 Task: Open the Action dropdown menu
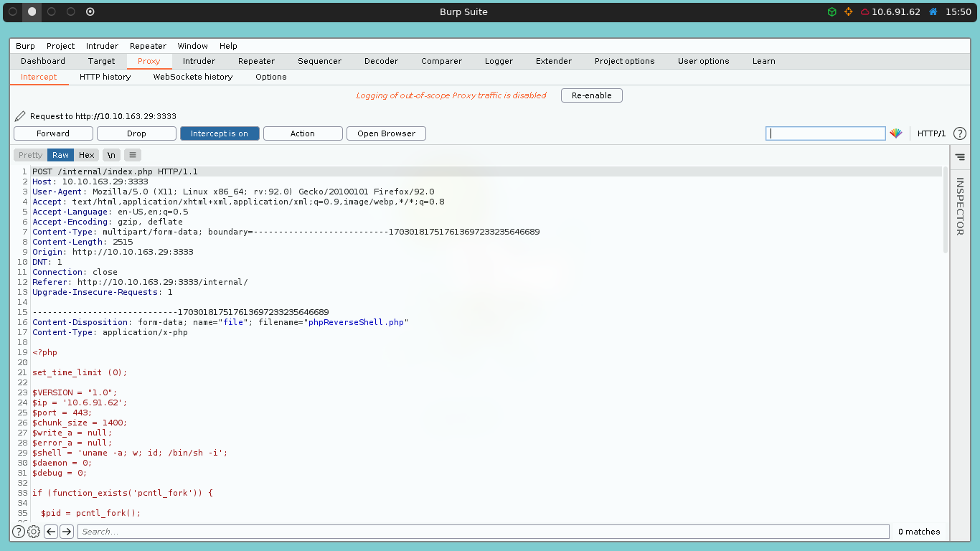click(303, 133)
